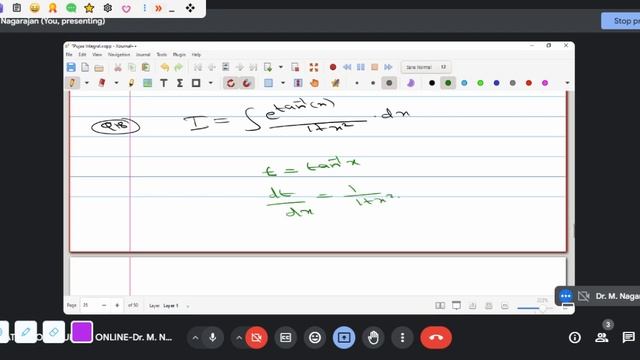Open the File menu
The width and height of the screenshot is (640, 360).
(x=69, y=54)
